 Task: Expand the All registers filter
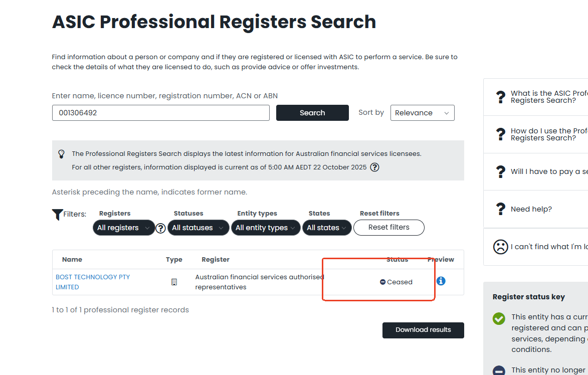click(123, 228)
